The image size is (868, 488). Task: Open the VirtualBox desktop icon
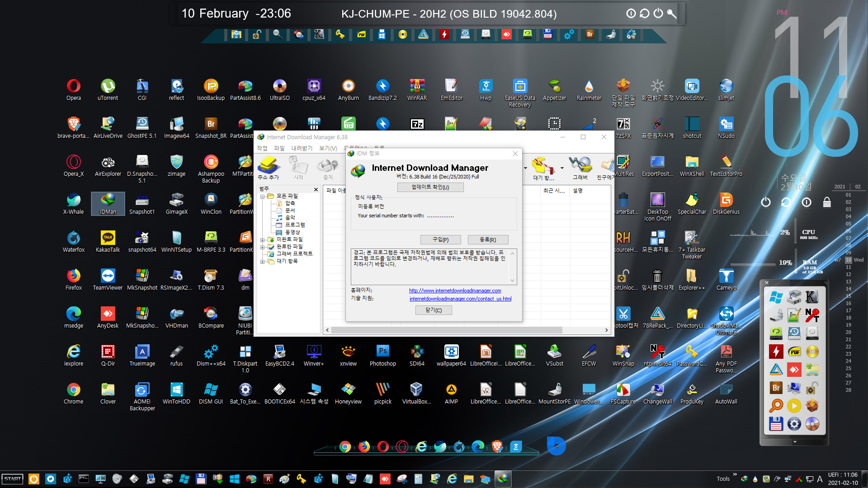click(x=416, y=393)
